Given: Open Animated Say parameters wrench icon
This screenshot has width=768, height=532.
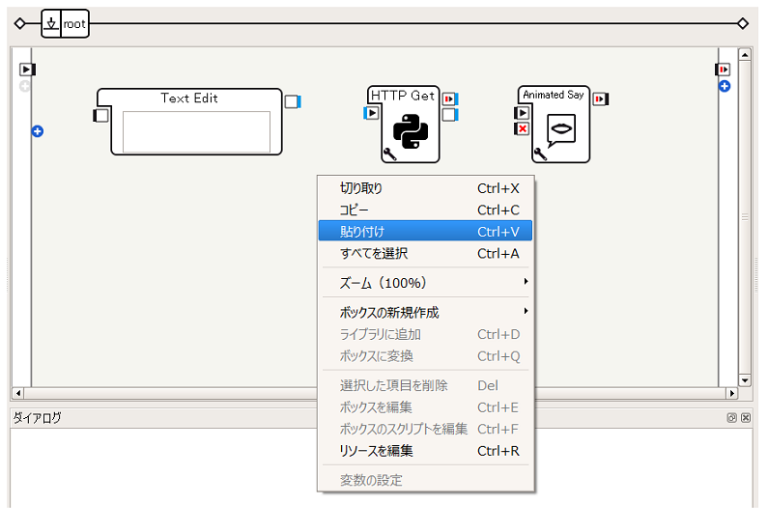Looking at the screenshot, I should coord(540,154).
